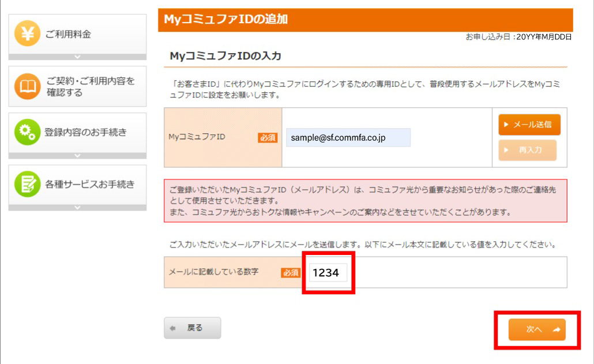This screenshot has width=594, height=364.
Task: Select the 登録内容のお手続き menu label
Action: tap(85, 133)
